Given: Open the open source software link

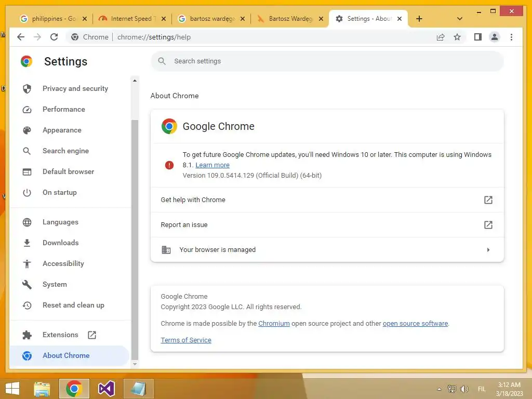Looking at the screenshot, I should 415,324.
